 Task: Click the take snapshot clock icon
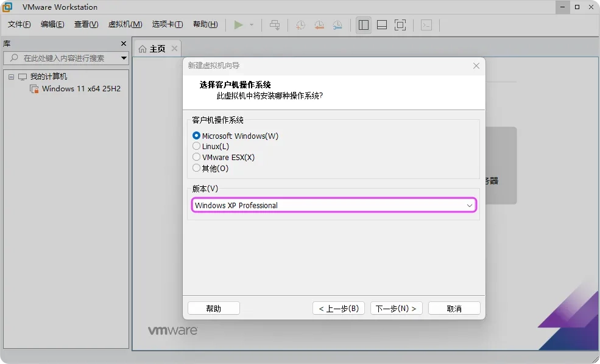pos(301,25)
